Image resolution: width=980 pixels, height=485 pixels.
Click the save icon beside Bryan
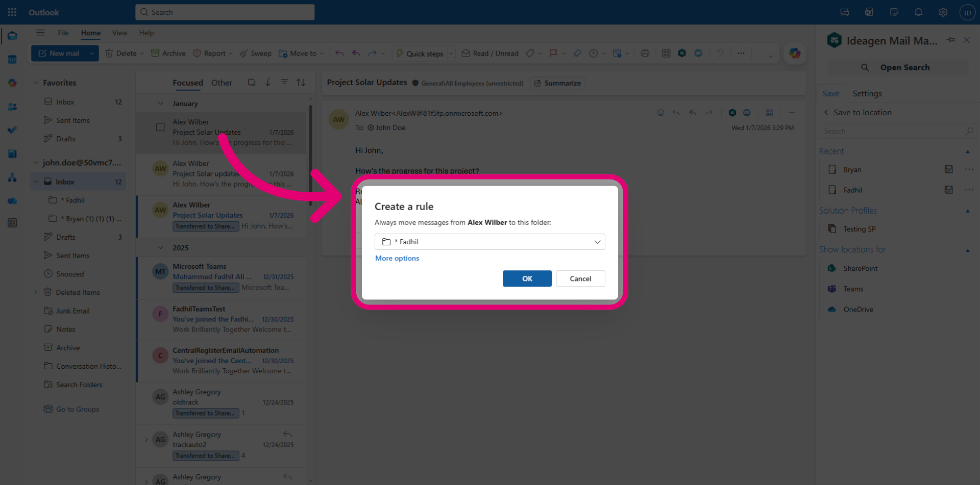[x=949, y=169]
